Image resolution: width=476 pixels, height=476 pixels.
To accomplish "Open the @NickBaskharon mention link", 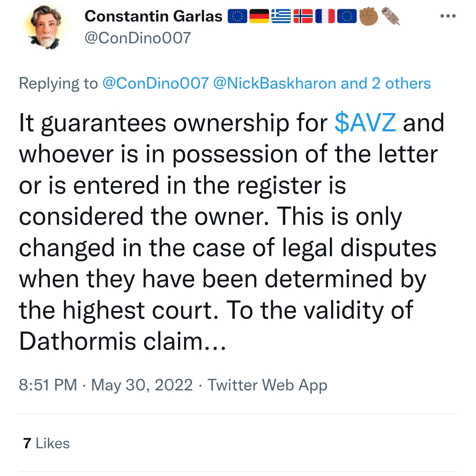I will coord(274,83).
